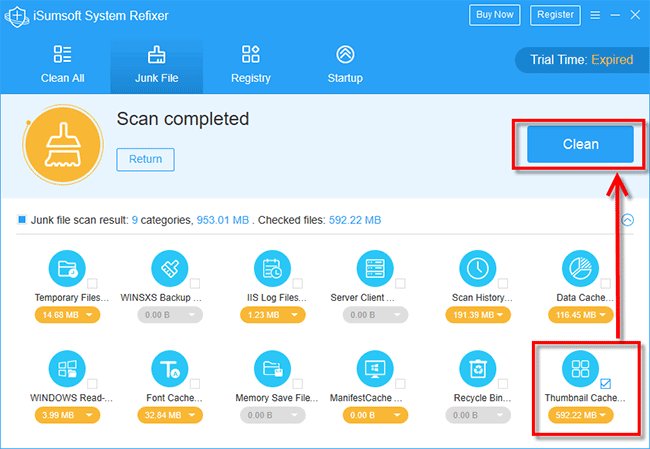Toggle the select-all junk result checkbox
650x449 pixels.
click(x=22, y=220)
